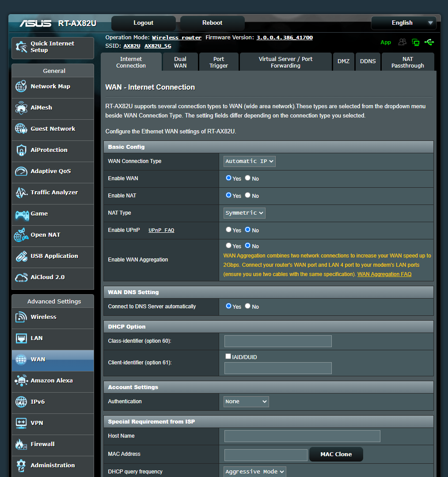Open the DMZ tab
The width and height of the screenshot is (448, 477).
pyautogui.click(x=343, y=62)
